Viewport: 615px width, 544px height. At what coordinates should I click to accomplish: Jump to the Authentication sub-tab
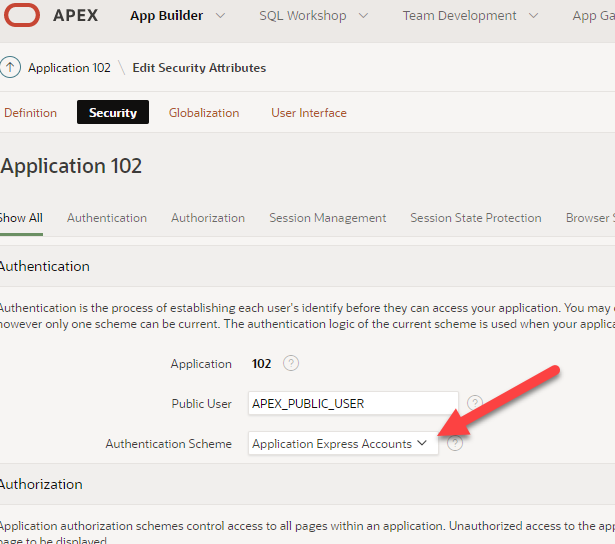(107, 218)
